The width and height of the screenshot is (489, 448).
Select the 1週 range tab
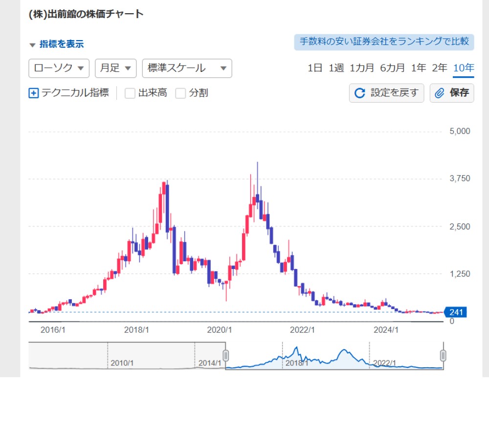pyautogui.click(x=336, y=67)
